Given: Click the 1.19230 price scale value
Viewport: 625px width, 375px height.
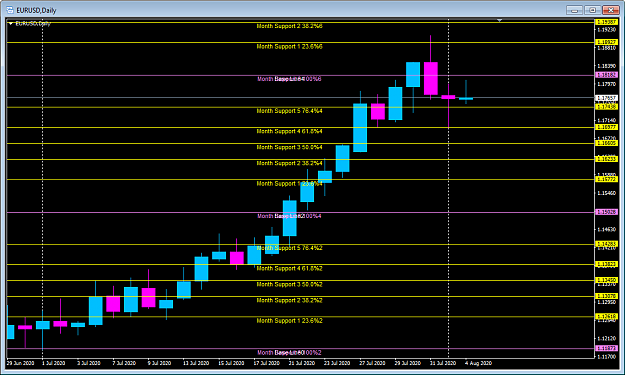Looking at the screenshot, I should click(606, 29).
